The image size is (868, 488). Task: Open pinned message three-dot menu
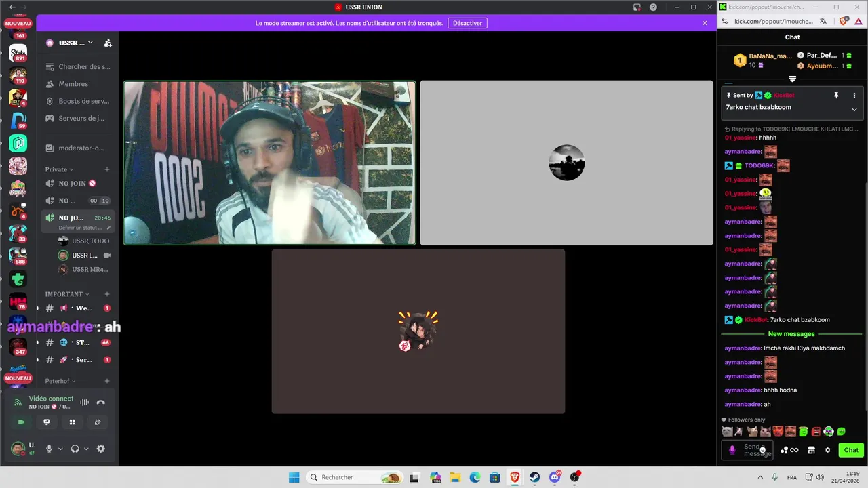click(854, 96)
